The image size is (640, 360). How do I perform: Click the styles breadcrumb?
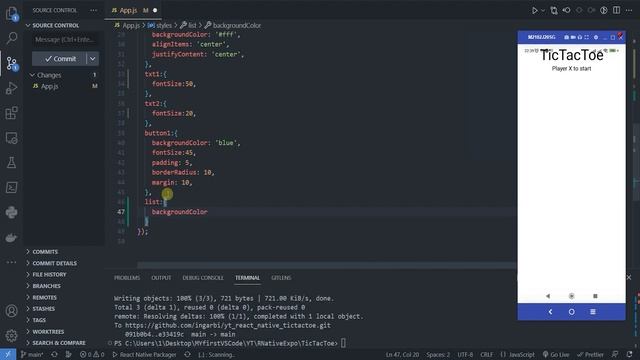pos(160,25)
